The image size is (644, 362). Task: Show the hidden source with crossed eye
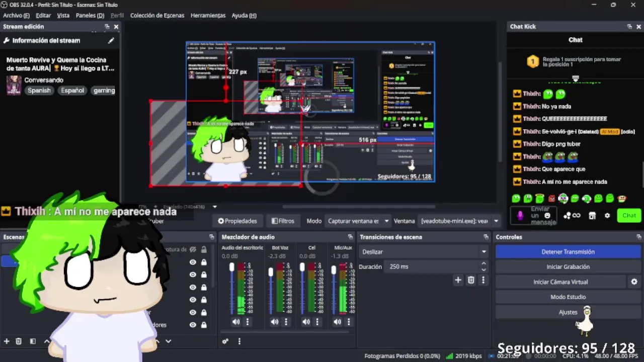(x=193, y=249)
